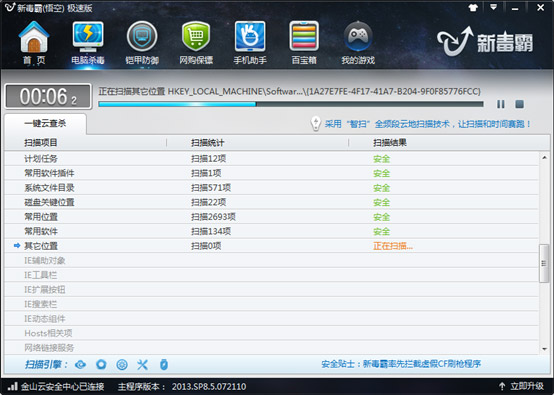Select the 一键云查杀 tab
The height and width of the screenshot is (395, 554).
click(45, 123)
